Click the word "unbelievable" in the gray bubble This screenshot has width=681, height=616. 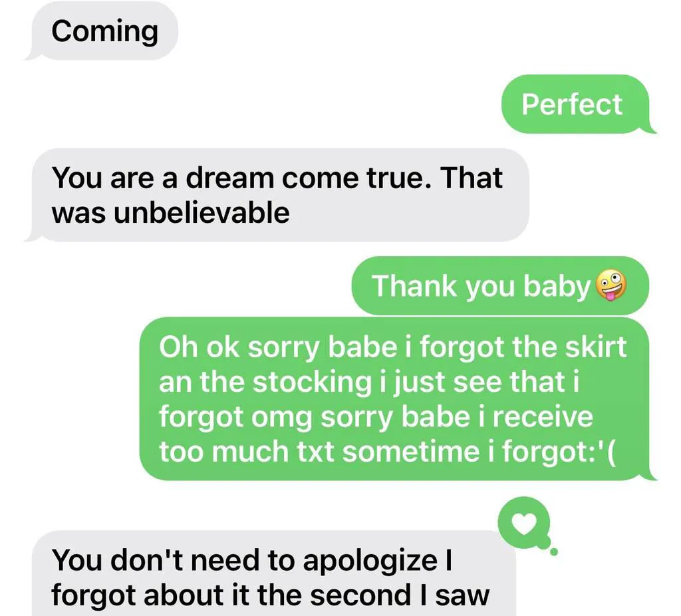coord(202,213)
